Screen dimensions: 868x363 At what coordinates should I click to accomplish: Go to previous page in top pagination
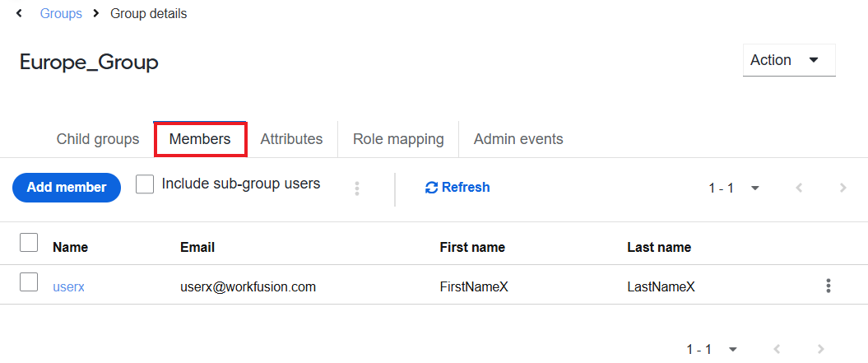[799, 188]
